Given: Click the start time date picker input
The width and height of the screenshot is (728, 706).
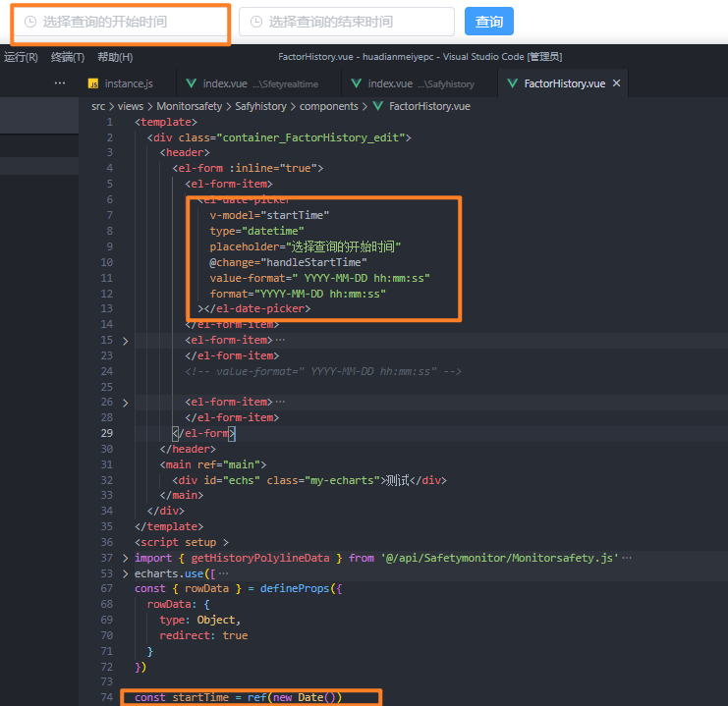Looking at the screenshot, I should [121, 22].
